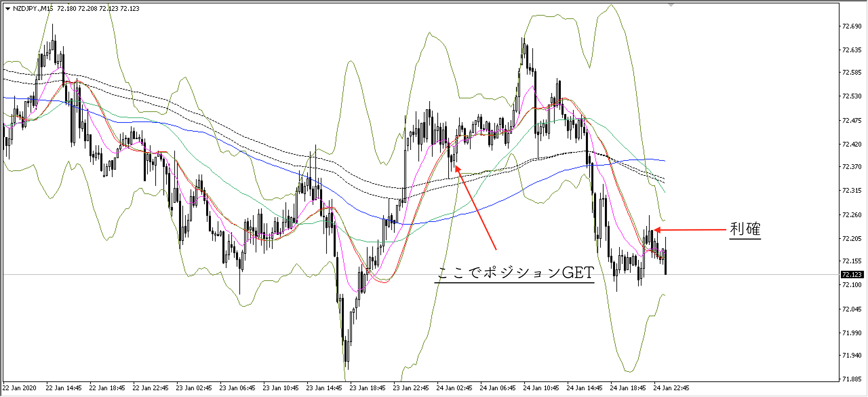
Task: Click the 72.260 price scale label
Action: 852,215
